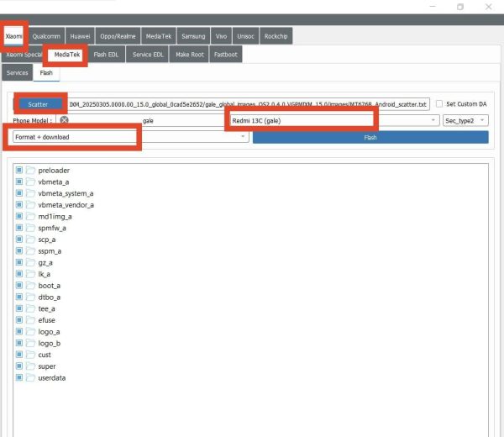The height and width of the screenshot is (437, 504).
Task: Switch to the top-row MediaTek tab
Action: (x=159, y=36)
